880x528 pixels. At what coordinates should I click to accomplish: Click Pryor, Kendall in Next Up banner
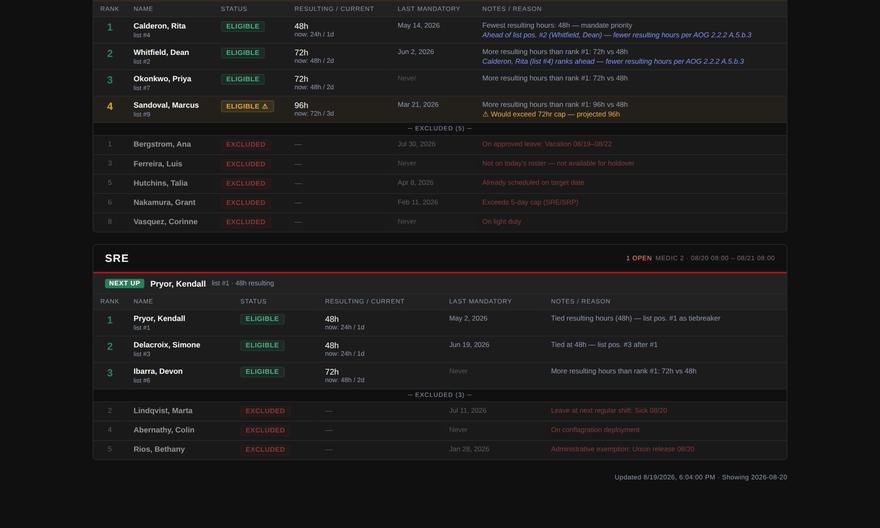tap(178, 284)
